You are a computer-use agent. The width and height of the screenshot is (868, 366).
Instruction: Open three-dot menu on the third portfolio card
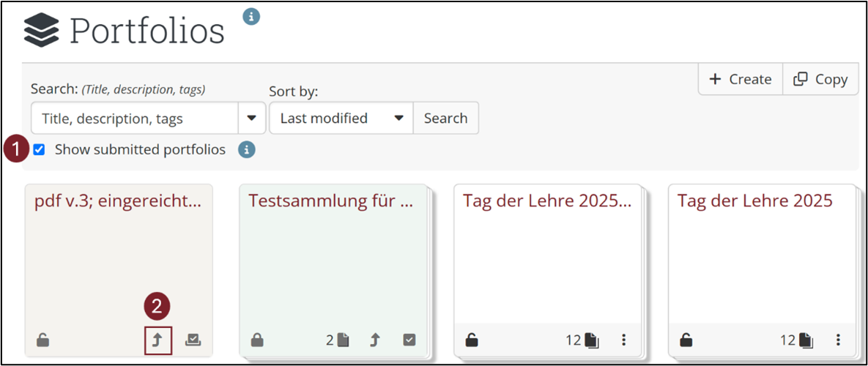[x=624, y=340]
